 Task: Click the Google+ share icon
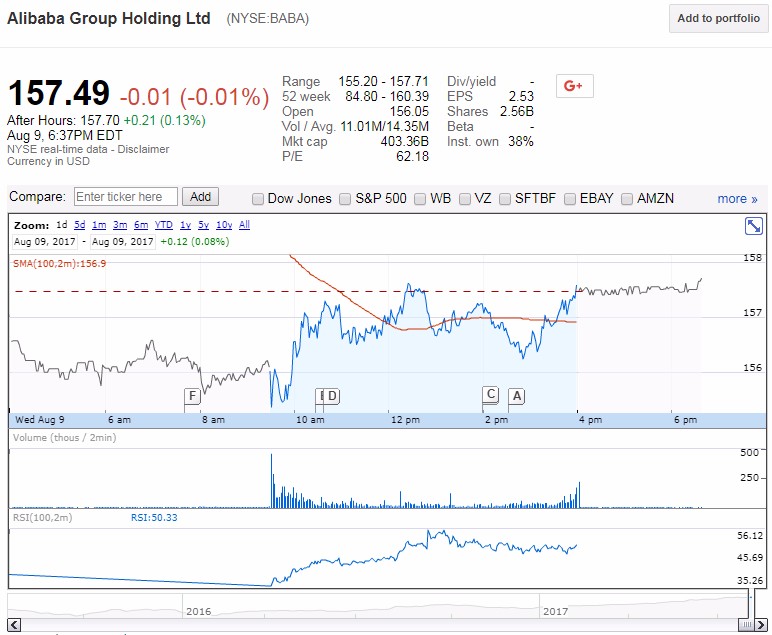[574, 86]
